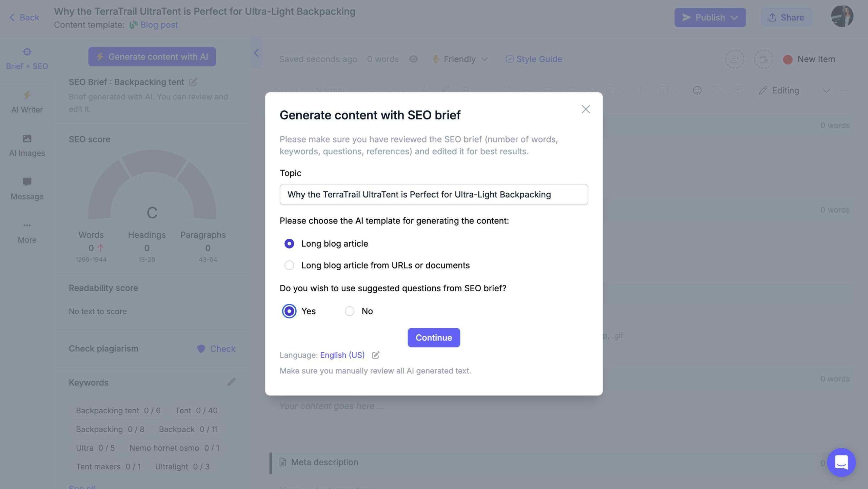Click the Continue button
868x489 pixels.
pos(434,337)
